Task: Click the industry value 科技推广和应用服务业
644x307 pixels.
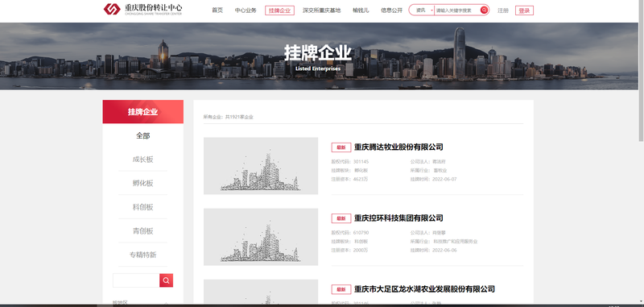Action: 456,242
